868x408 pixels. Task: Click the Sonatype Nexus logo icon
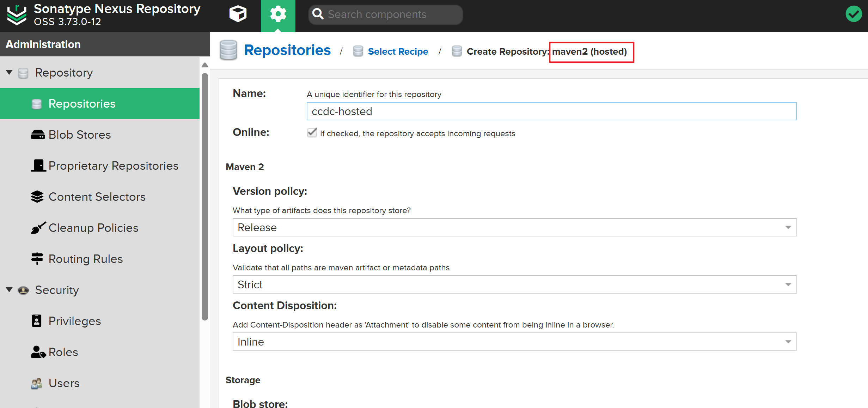coord(17,15)
